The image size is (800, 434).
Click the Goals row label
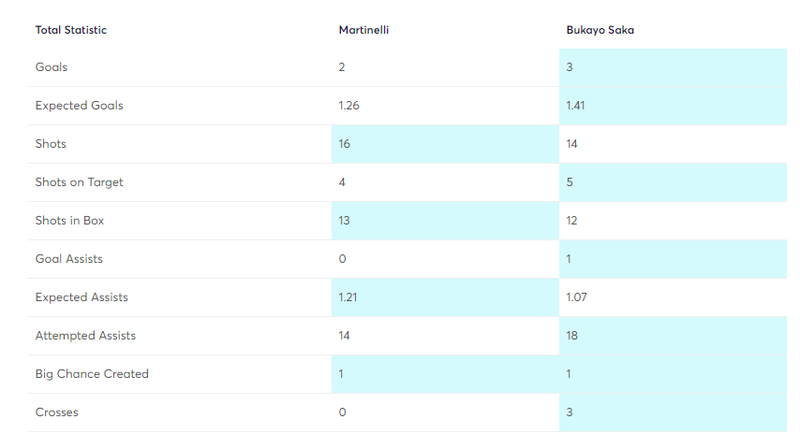[x=51, y=67]
